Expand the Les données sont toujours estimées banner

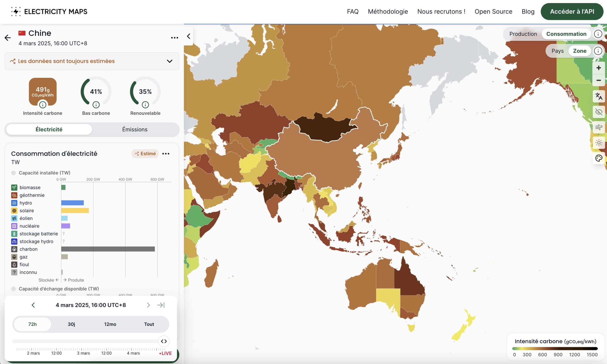pos(92,61)
